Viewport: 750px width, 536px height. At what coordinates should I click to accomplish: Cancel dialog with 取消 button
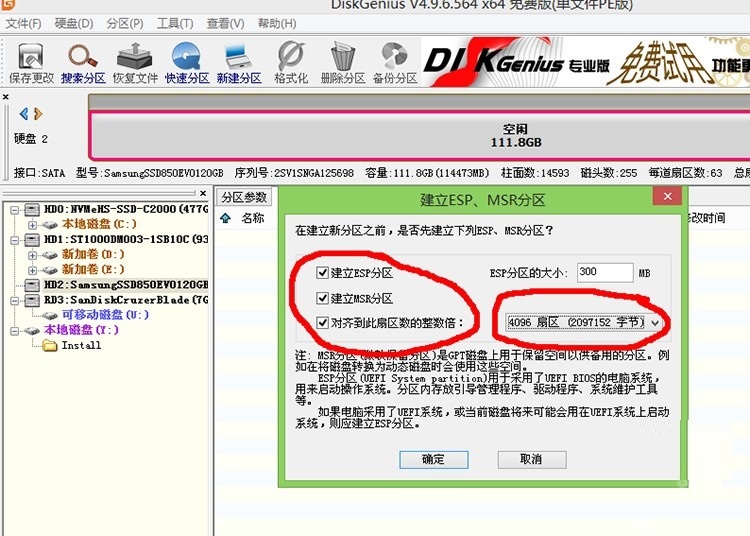(532, 459)
